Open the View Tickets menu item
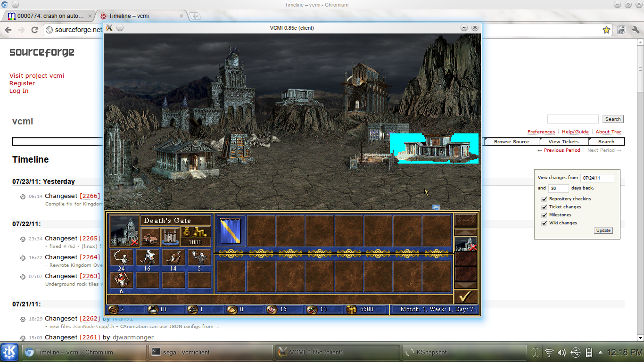The image size is (644, 362). [x=563, y=141]
